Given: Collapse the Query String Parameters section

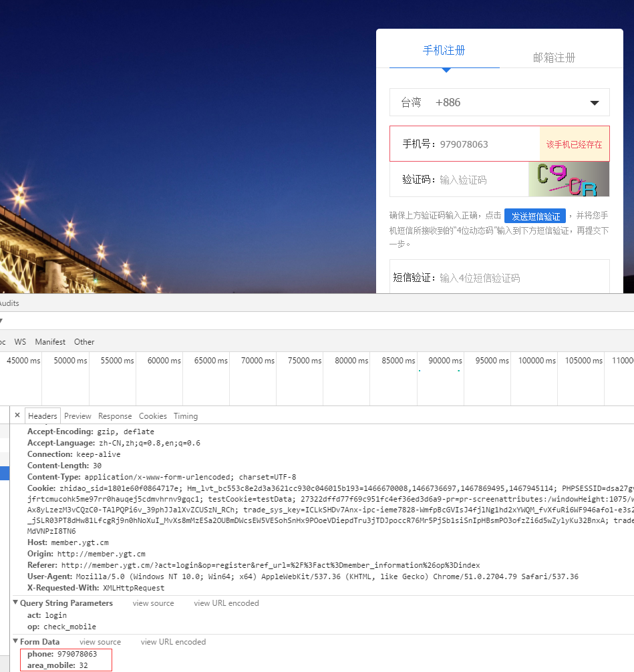Looking at the screenshot, I should point(16,603).
